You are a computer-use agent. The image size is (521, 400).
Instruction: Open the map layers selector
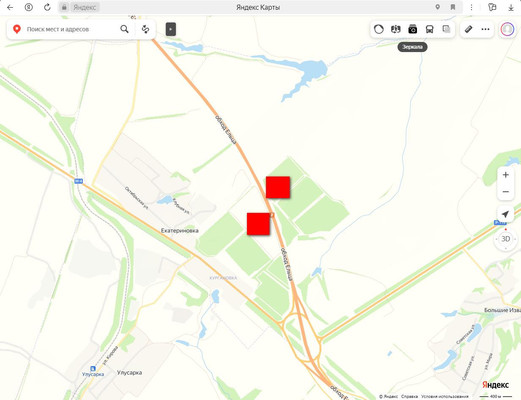[x=446, y=29]
